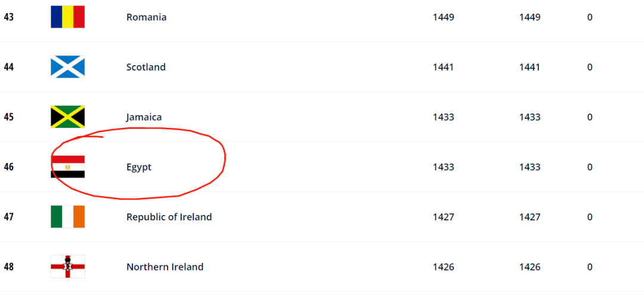Open the circled Egypt team name

(x=139, y=167)
